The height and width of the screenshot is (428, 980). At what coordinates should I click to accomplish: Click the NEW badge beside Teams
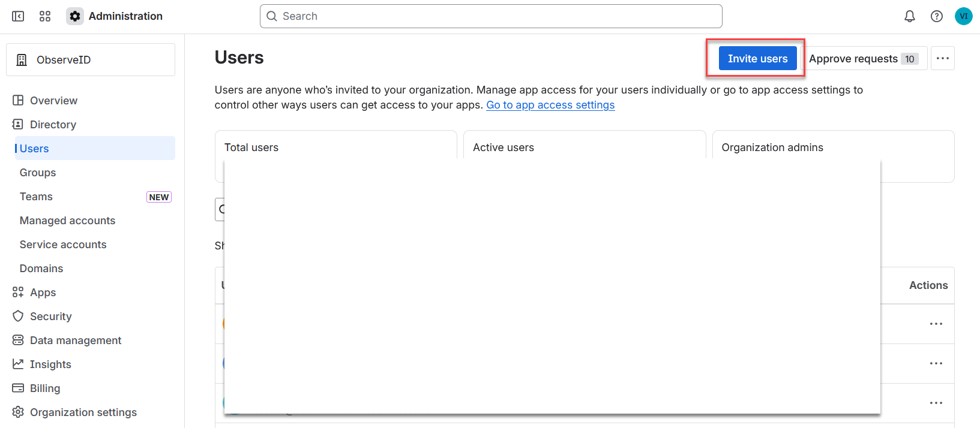pyautogui.click(x=159, y=197)
